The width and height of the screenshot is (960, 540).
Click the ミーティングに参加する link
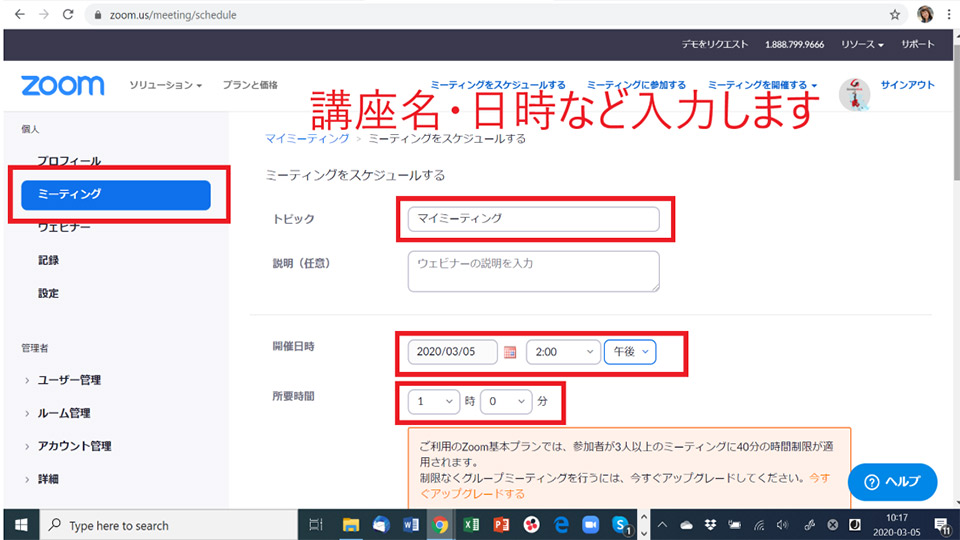click(x=636, y=84)
